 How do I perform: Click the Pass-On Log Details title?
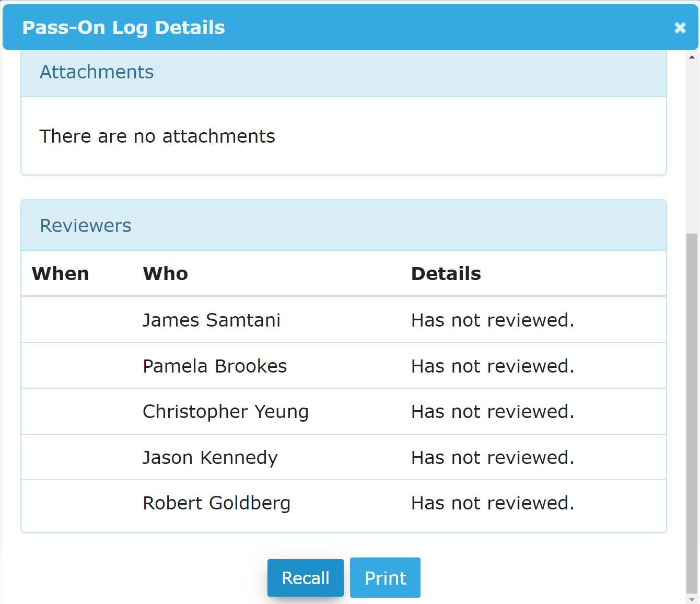tap(124, 28)
